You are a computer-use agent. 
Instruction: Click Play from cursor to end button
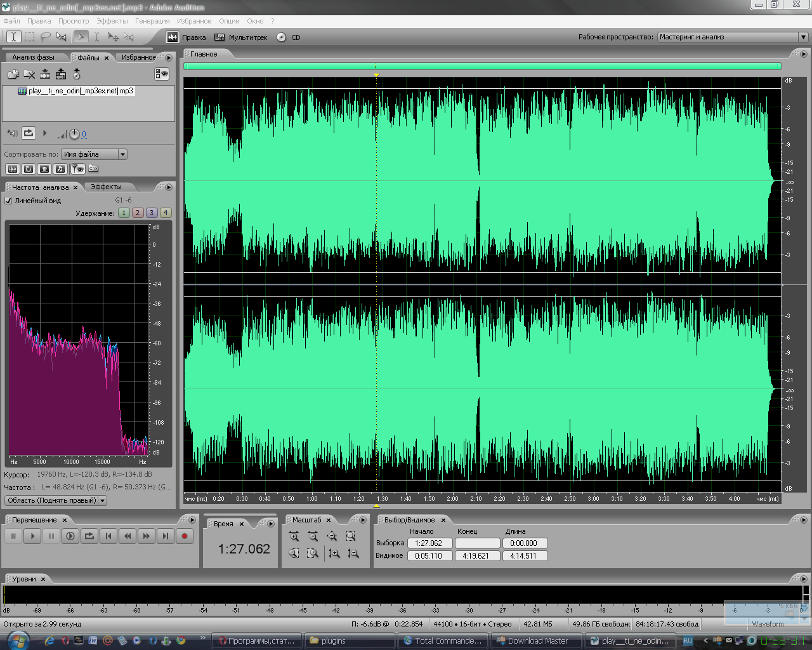click(70, 536)
